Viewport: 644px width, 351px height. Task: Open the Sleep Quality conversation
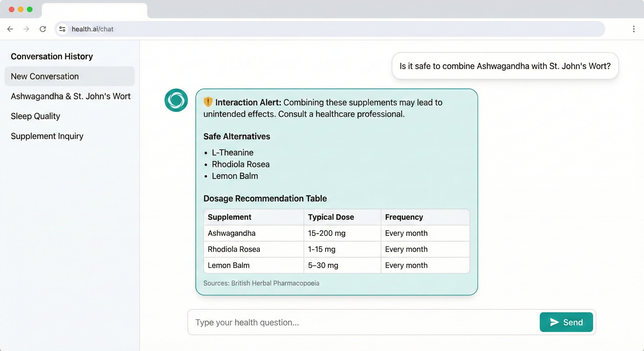tap(35, 116)
